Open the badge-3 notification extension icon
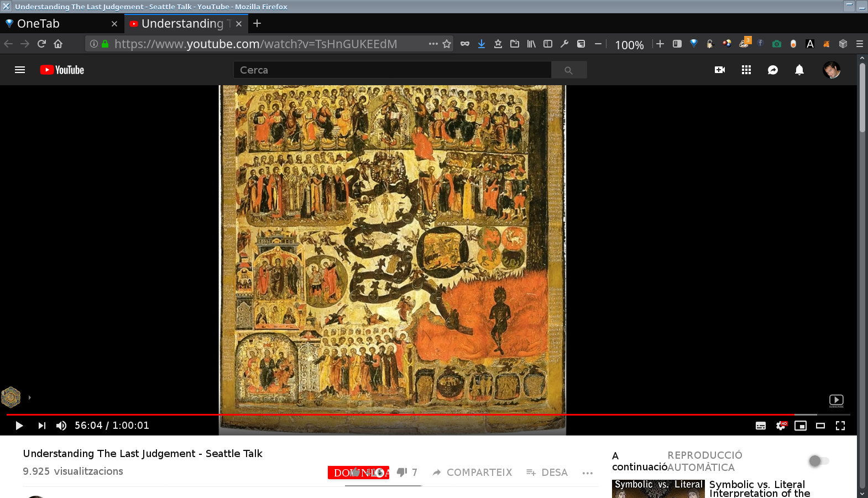 point(744,43)
